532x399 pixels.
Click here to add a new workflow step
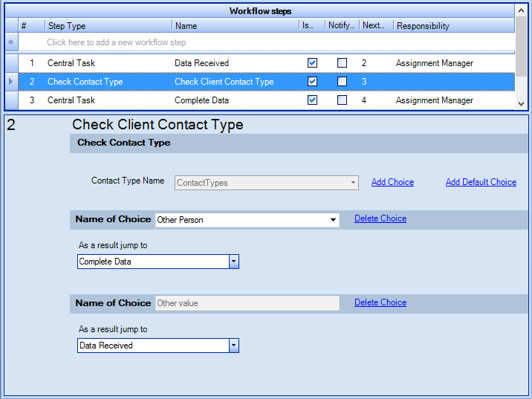117,42
